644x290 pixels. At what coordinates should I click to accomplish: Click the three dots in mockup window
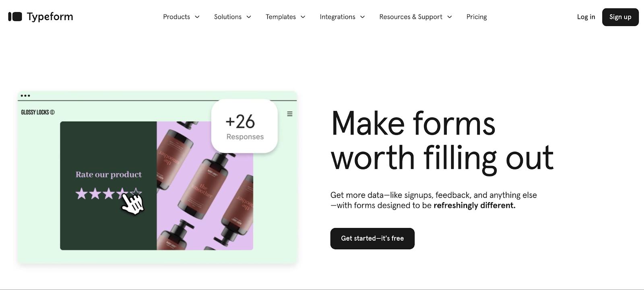(25, 96)
